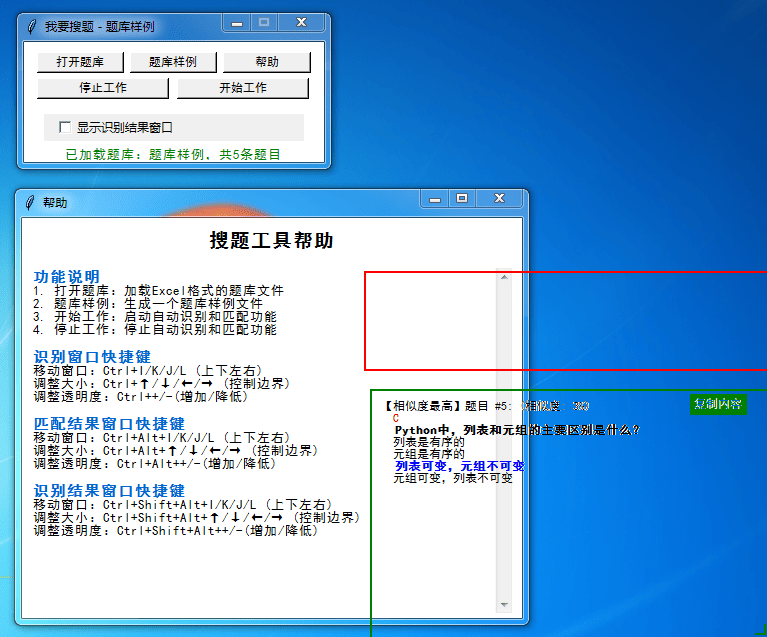This screenshot has width=767, height=637.
Task: Click the help scrollbar up arrow
Action: 504,277
